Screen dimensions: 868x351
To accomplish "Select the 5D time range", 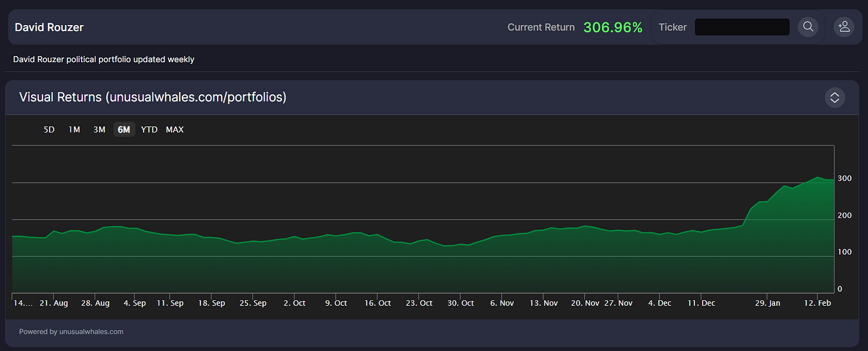I will click(x=49, y=130).
